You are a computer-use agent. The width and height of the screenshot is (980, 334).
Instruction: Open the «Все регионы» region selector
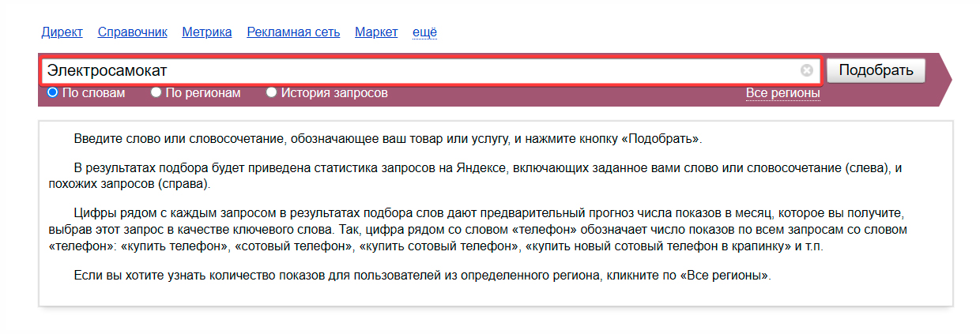[x=782, y=93]
